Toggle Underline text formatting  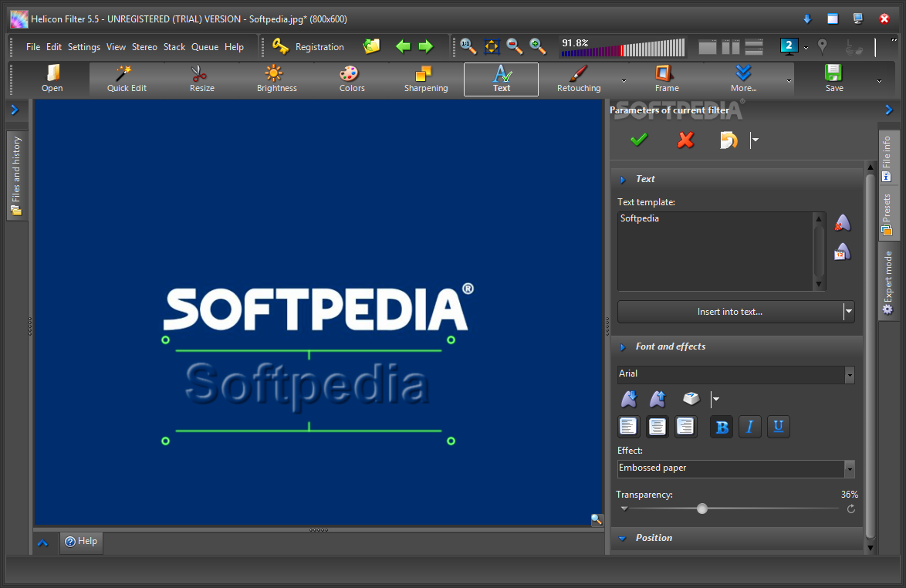coord(778,427)
